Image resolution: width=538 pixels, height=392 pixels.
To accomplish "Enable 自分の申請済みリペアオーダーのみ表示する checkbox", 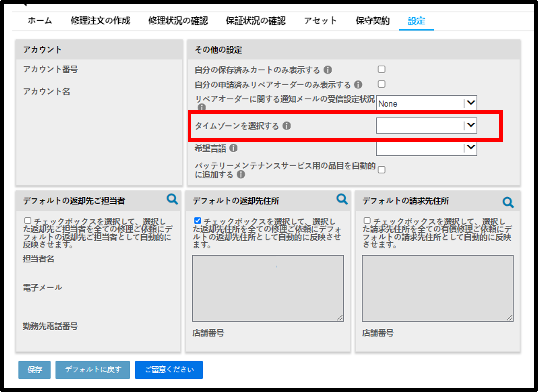I will [x=382, y=84].
